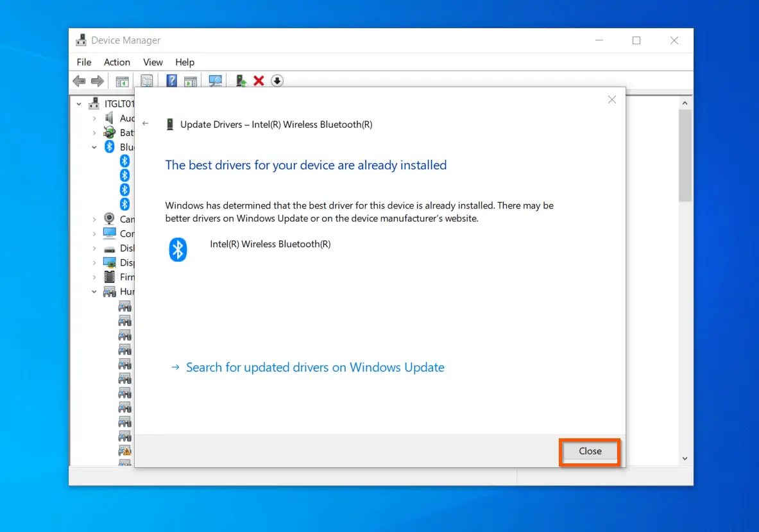
Task: Click the large Bluetooth logo in the dialog
Action: (178, 250)
